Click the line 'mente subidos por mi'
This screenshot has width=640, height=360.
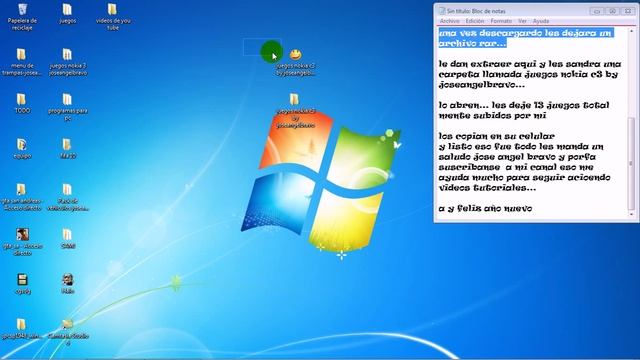point(492,116)
